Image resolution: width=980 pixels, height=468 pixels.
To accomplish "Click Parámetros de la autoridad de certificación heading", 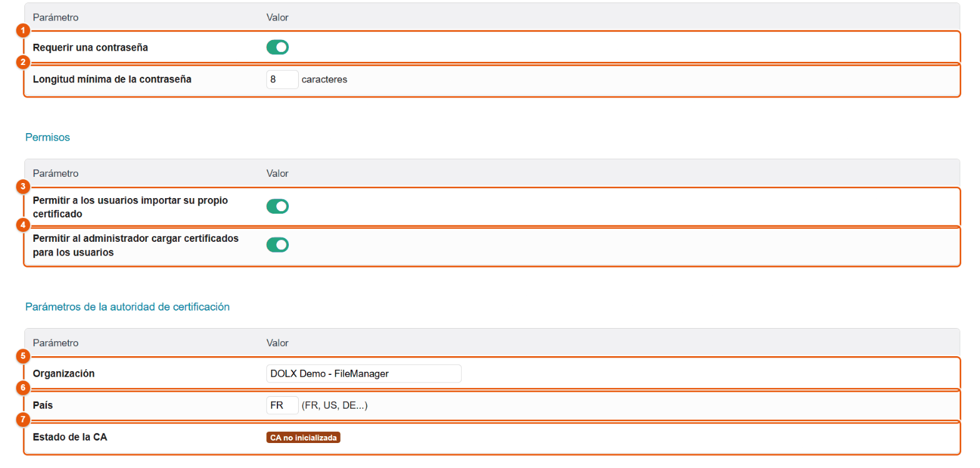I will pos(127,307).
